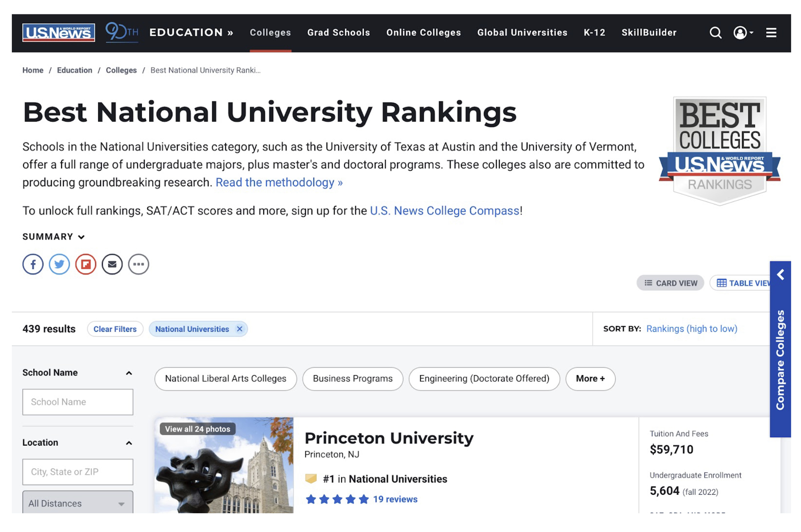Open Online Colleges nav item
The height and width of the screenshot is (532, 801).
pyautogui.click(x=423, y=33)
